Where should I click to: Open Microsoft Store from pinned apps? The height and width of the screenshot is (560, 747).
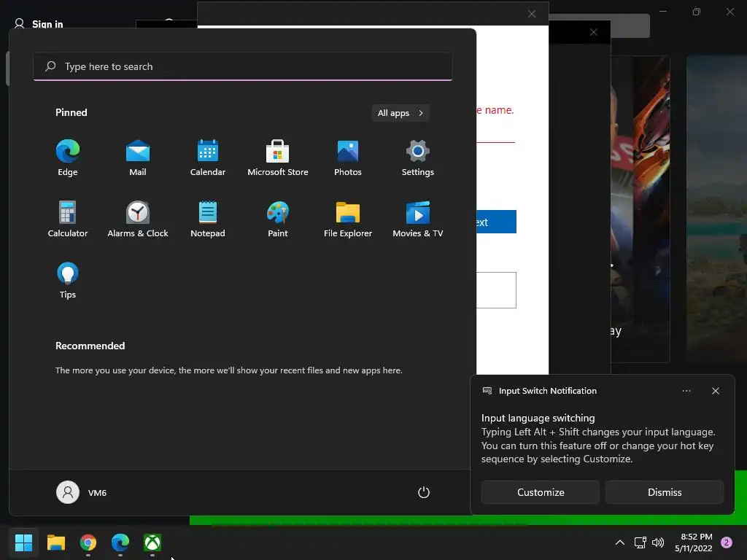coord(278,158)
